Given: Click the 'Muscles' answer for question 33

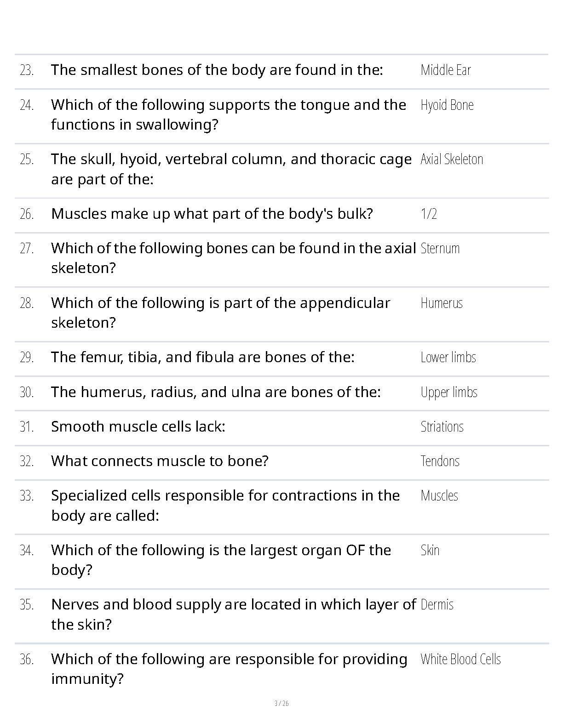Looking at the screenshot, I should click(x=439, y=495).
